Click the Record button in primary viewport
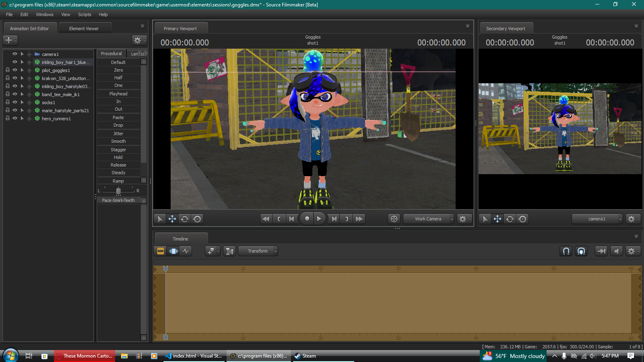Screen dimensions: 644x362 [x=307, y=219]
